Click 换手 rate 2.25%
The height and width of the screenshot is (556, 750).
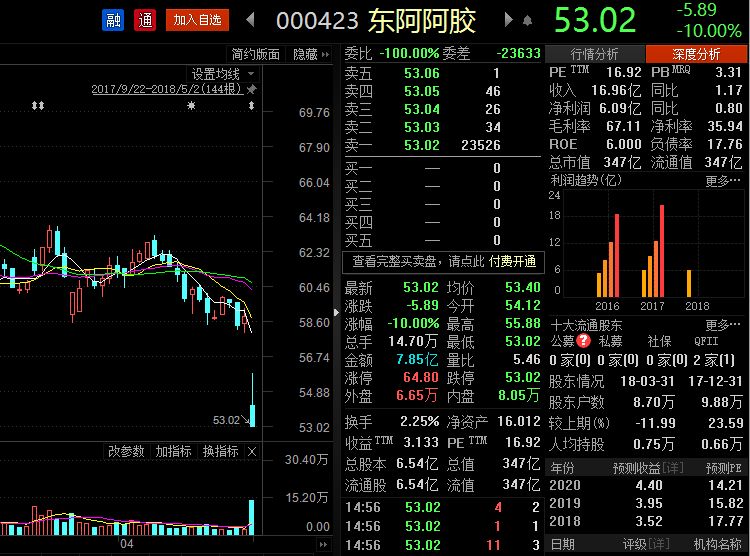coord(419,421)
